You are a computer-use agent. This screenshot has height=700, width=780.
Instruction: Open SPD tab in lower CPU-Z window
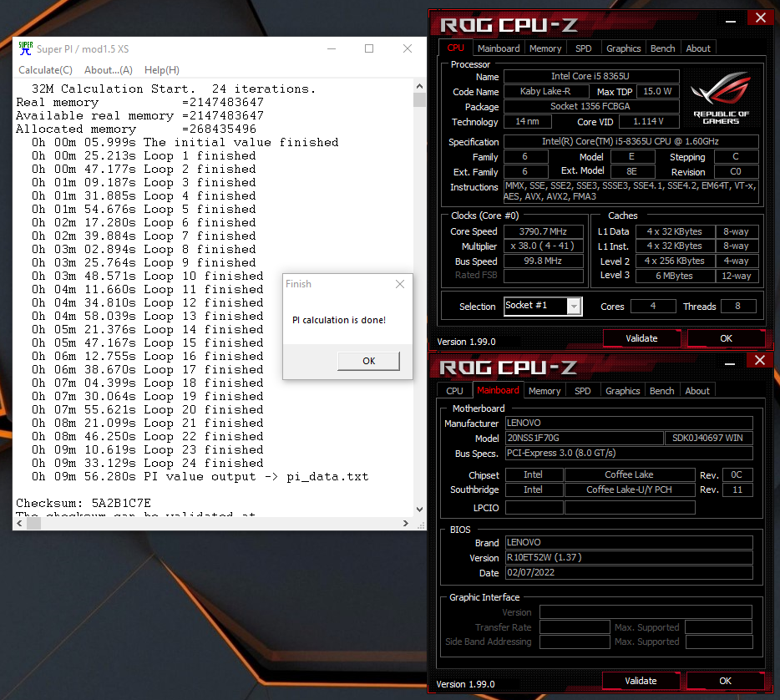pos(583,391)
